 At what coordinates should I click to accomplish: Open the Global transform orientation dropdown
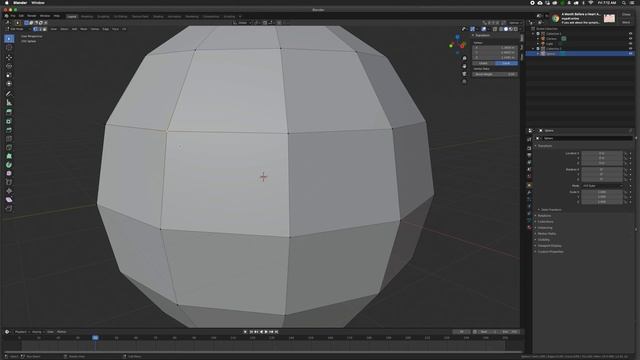coord(243,23)
